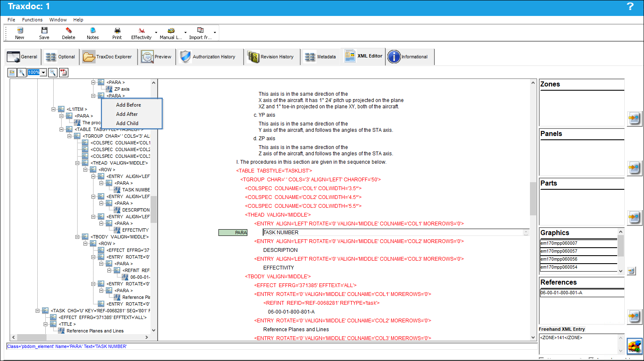Image resolution: width=644 pixels, height=361 pixels.
Task: Switch to the TraxDoc Explorer tab
Action: point(108,57)
